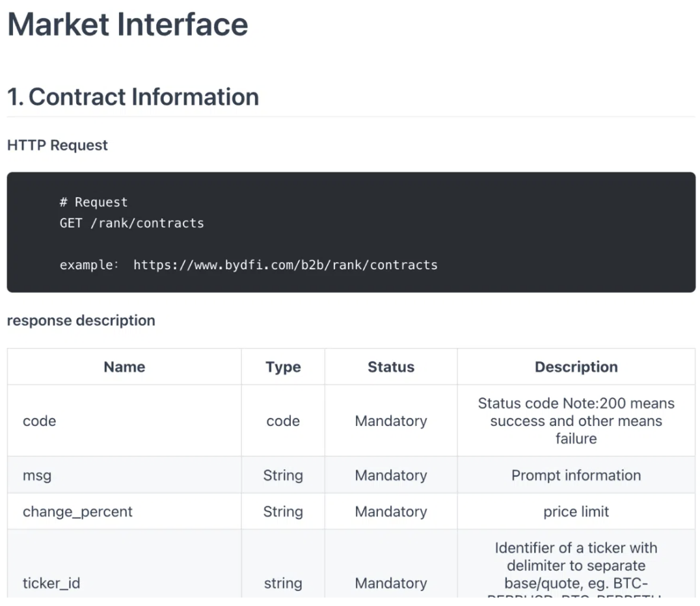Select the Status column header
This screenshot has height=606, width=700.
pyautogui.click(x=391, y=367)
